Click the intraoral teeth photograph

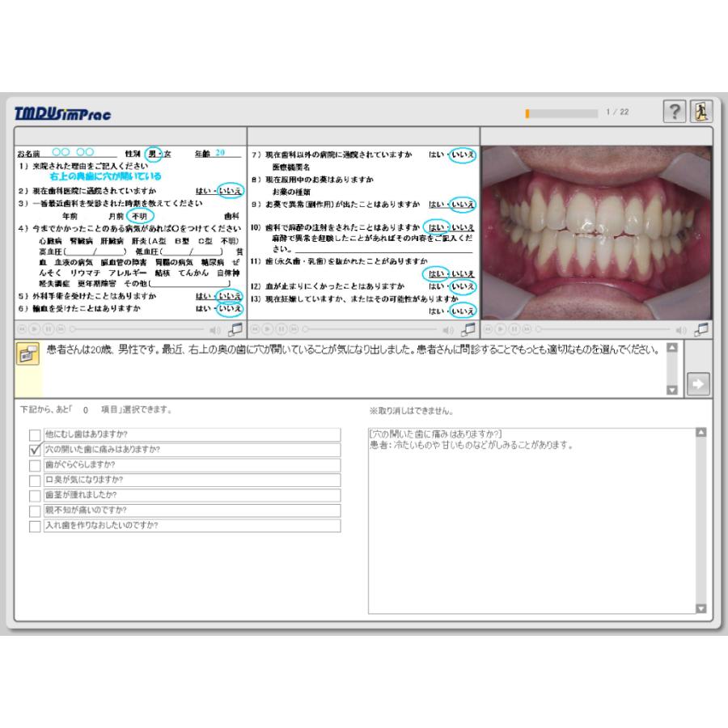pyautogui.click(x=597, y=233)
